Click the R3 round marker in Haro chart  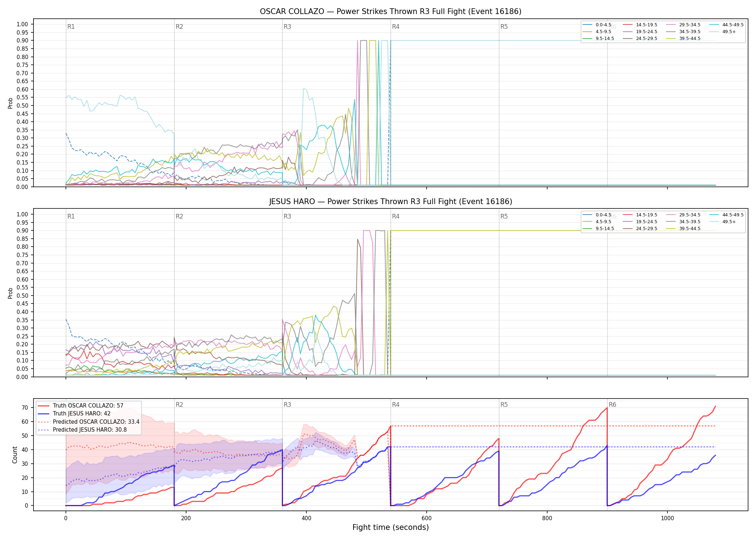point(287,216)
